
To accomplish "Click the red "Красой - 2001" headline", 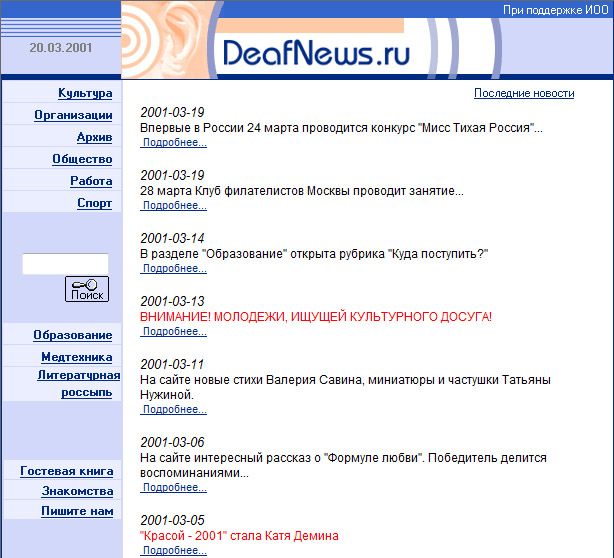I will coord(239,536).
